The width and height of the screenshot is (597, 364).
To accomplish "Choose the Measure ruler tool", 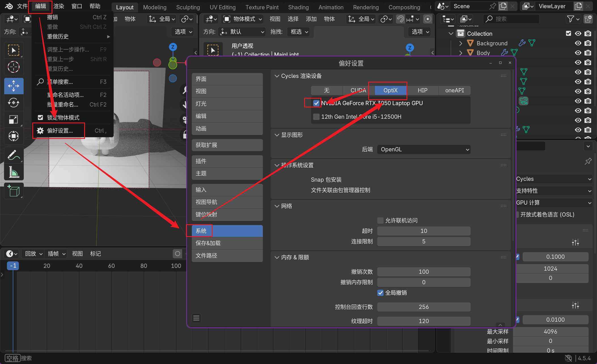I will [x=13, y=172].
